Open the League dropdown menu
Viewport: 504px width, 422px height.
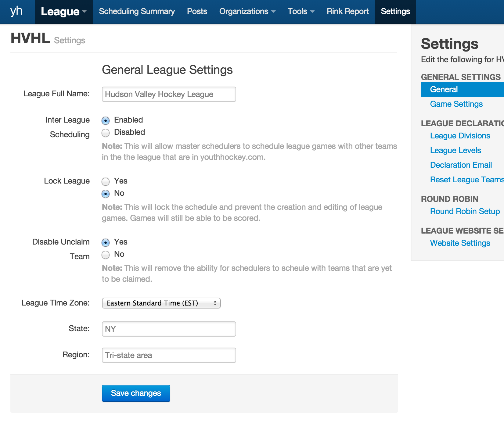[x=63, y=12]
